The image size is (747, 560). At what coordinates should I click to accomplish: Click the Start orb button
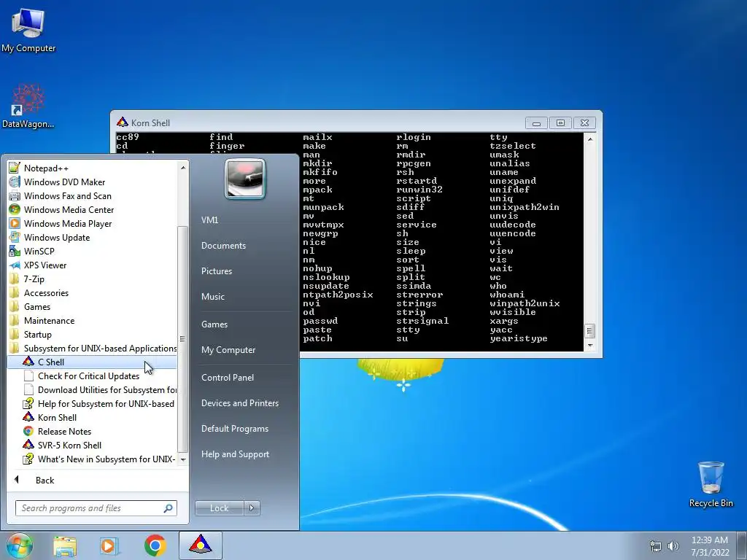click(20, 545)
